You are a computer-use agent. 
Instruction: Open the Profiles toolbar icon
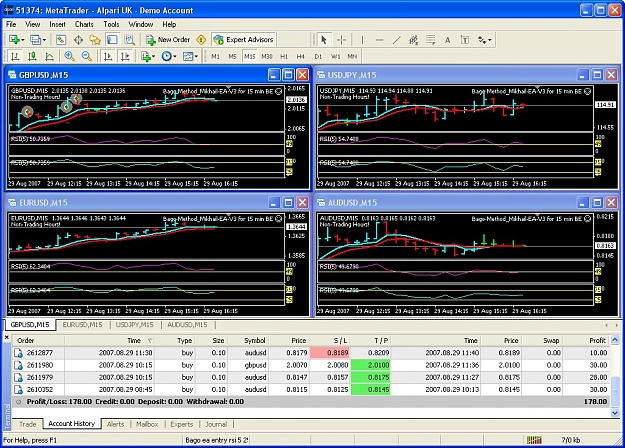35,39
